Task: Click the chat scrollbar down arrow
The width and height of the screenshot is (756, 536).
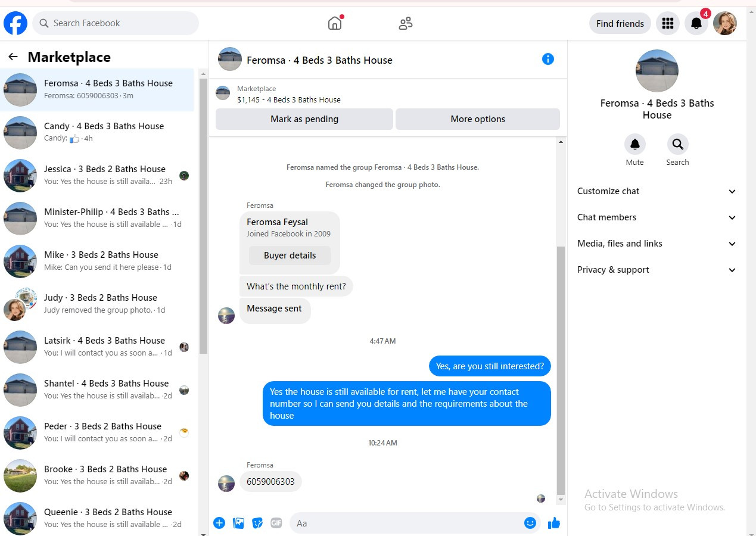Action: coord(561,500)
